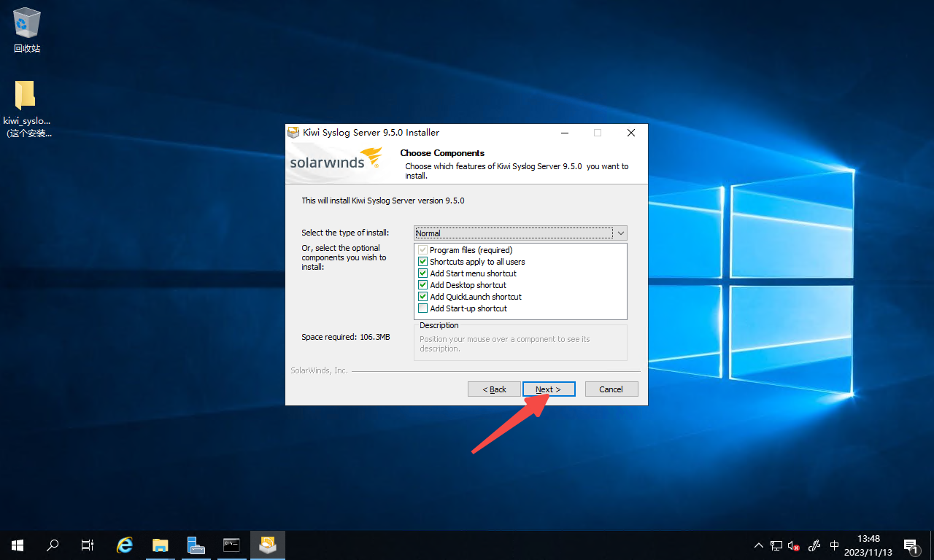Open the Windows Start menu
Image resolution: width=934 pixels, height=560 pixels.
[18, 545]
